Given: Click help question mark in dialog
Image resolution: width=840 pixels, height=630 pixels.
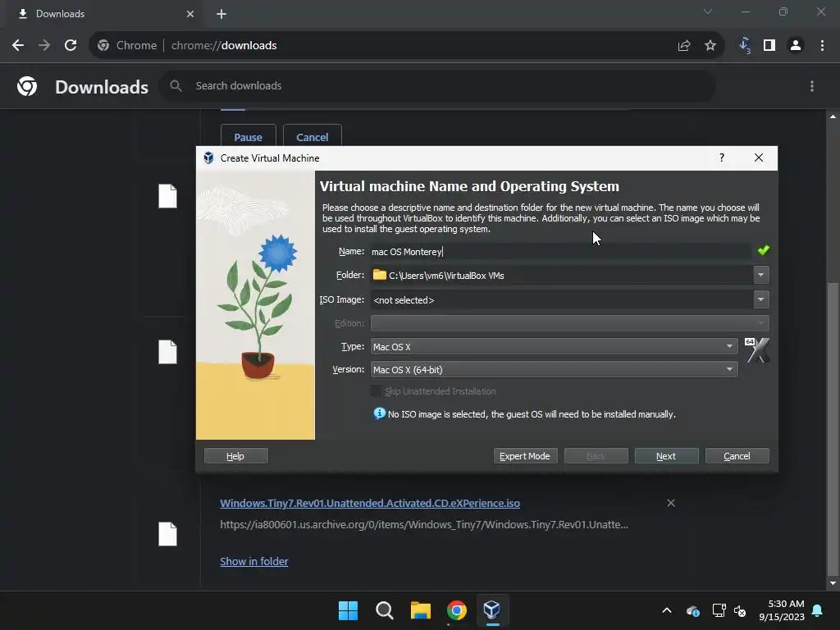Looking at the screenshot, I should [x=722, y=157].
